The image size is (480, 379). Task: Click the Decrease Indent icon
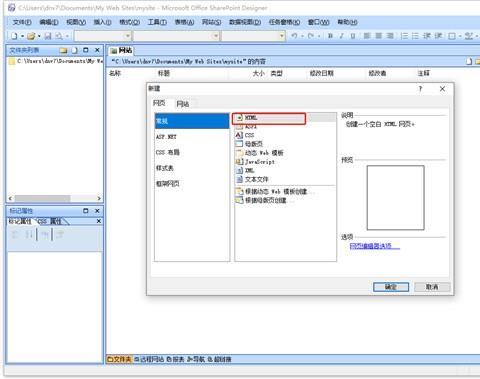coord(427,36)
